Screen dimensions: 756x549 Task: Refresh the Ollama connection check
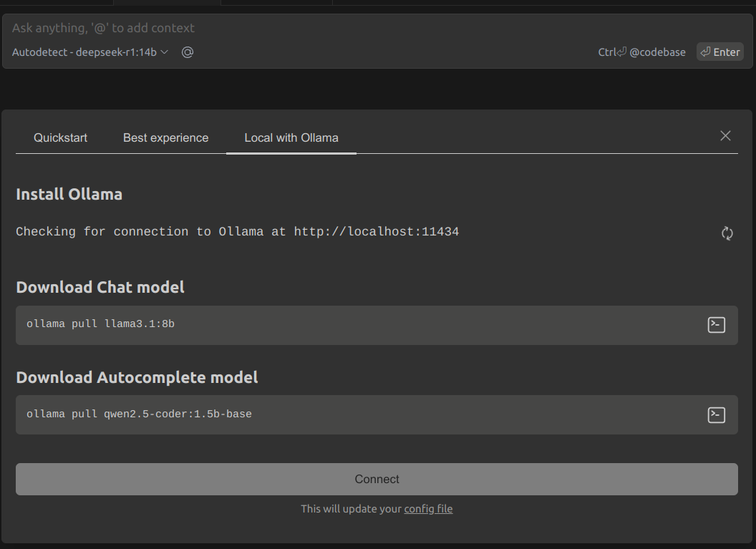(x=727, y=234)
